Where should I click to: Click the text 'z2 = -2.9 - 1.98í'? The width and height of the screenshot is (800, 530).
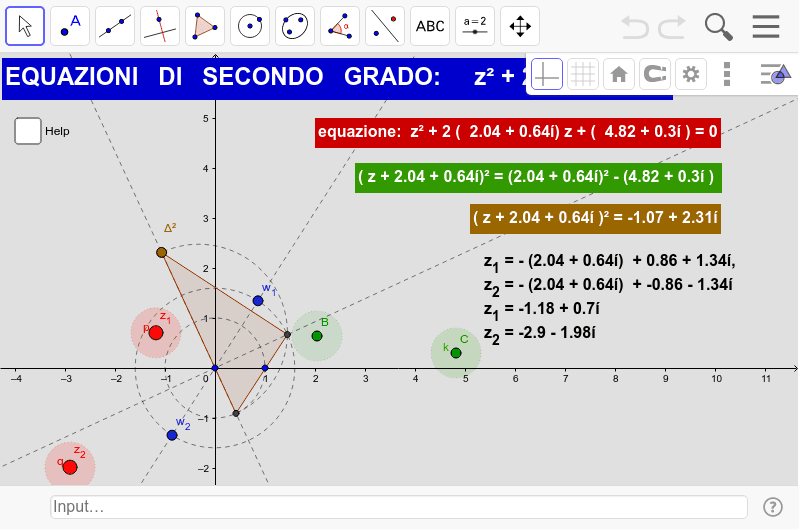point(539,334)
